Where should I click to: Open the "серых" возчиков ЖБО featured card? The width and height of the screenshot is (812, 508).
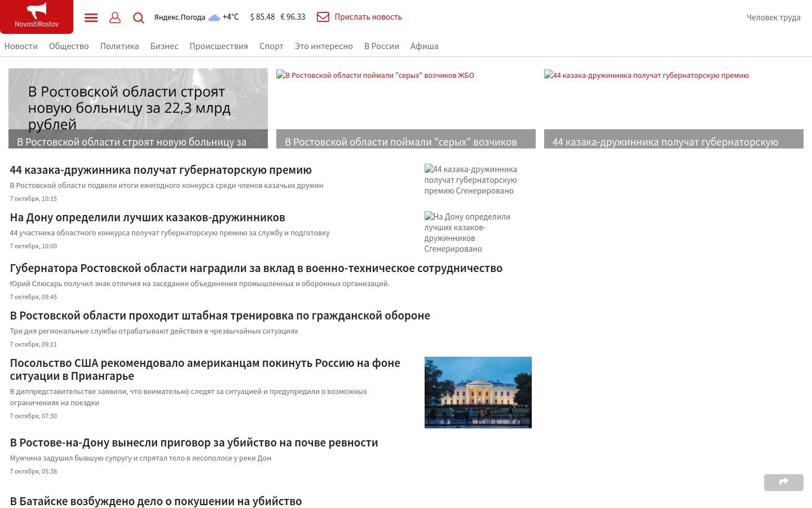pos(406,108)
